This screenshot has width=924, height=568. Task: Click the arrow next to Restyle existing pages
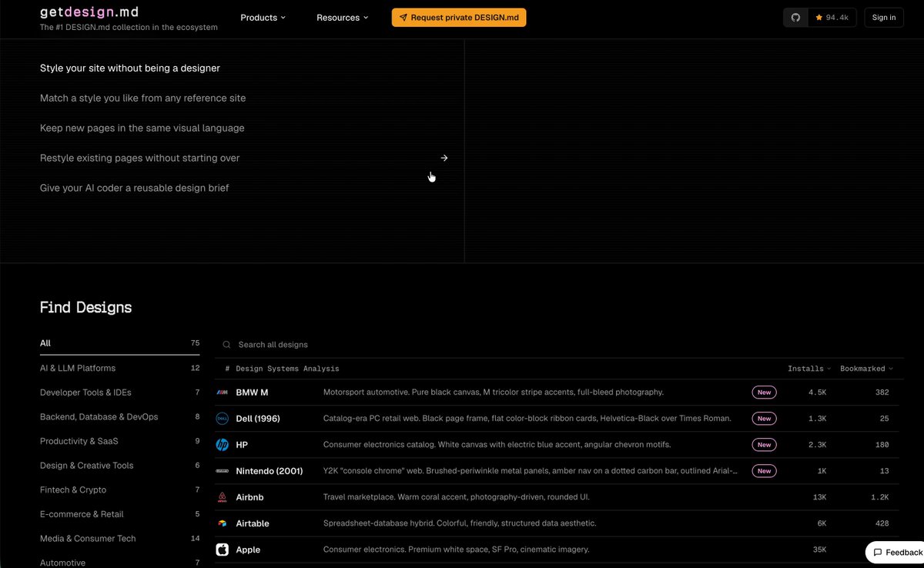pos(444,158)
